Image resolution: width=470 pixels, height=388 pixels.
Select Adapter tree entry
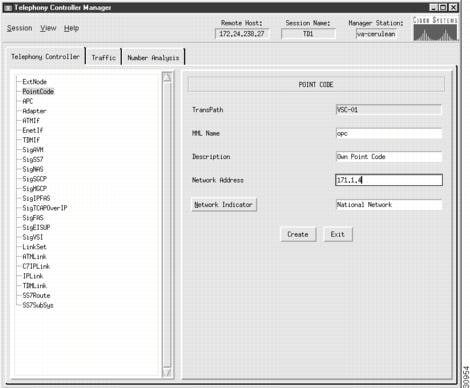(34, 111)
